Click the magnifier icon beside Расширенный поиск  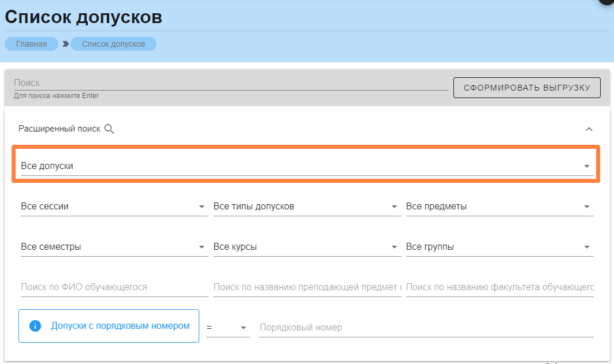(x=109, y=129)
